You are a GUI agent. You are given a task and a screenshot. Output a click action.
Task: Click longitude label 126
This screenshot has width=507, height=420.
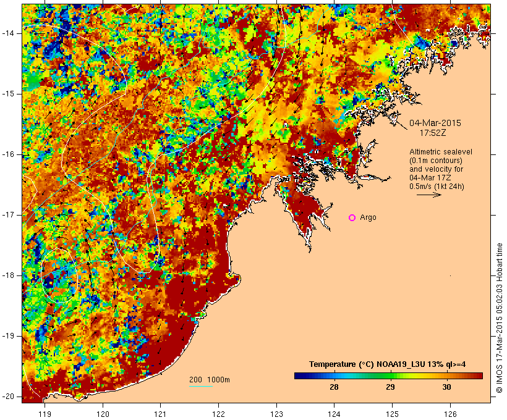tap(450, 414)
